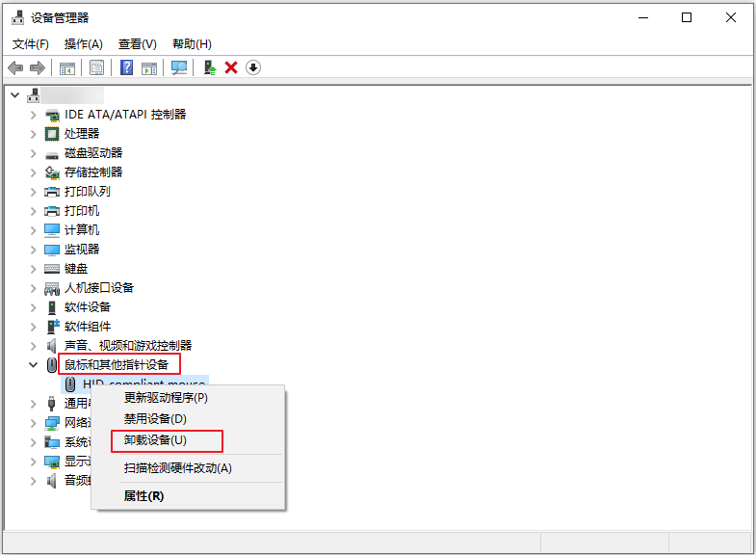
Task: Click the 处理器 chip icon
Action: 52,134
